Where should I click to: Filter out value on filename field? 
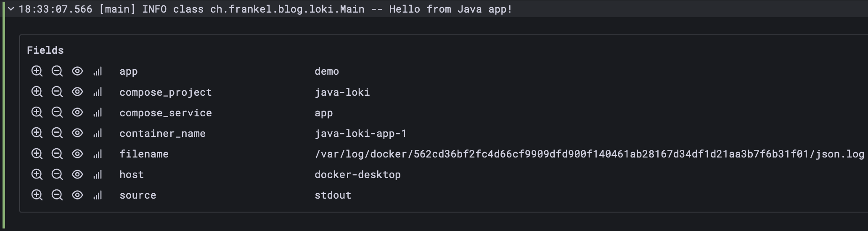tap(57, 154)
